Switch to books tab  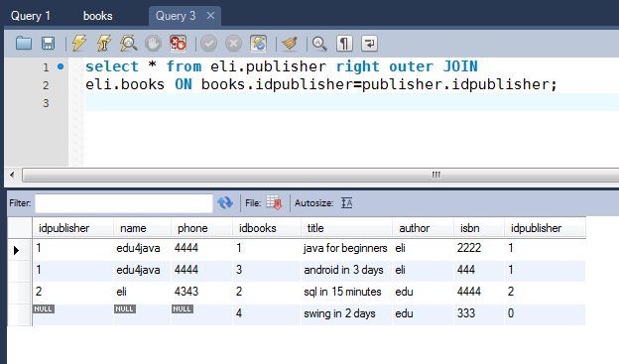[x=98, y=16]
